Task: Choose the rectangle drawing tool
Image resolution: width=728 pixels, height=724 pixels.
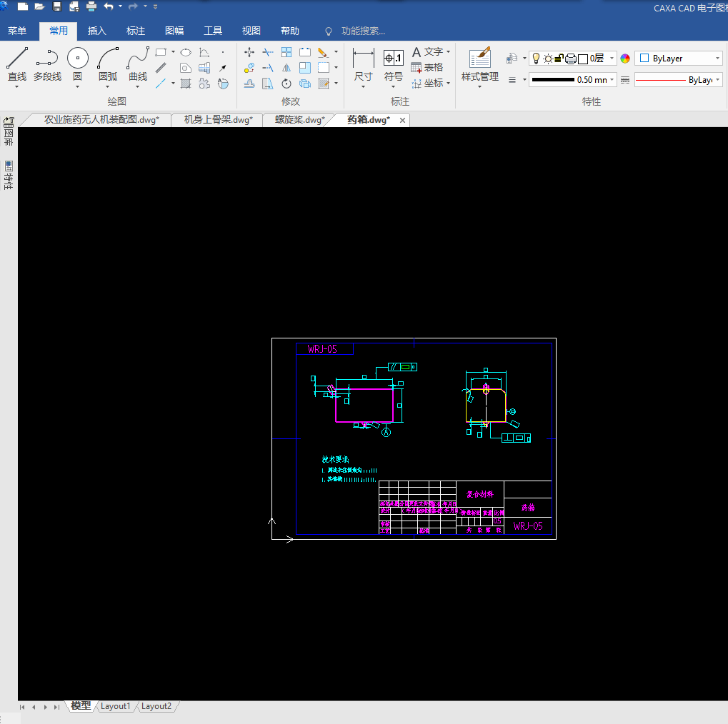Action: pyautogui.click(x=161, y=52)
